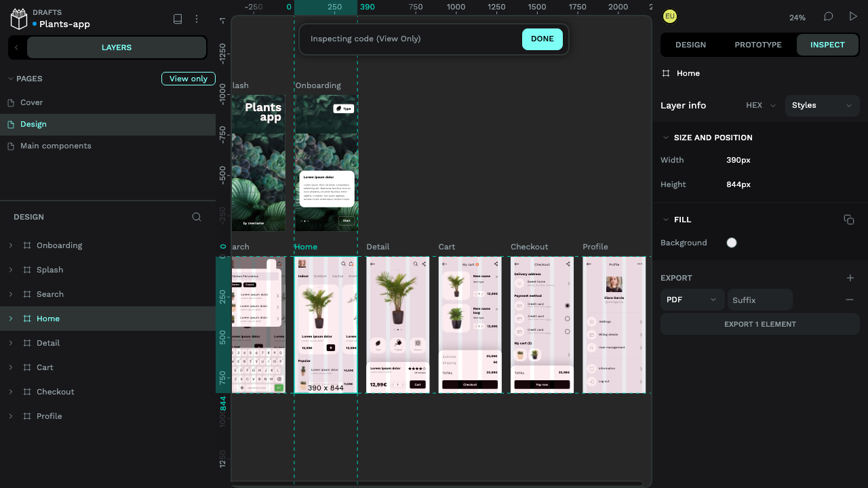Click the Done button
The width and height of the screenshot is (868, 488).
pyautogui.click(x=542, y=39)
